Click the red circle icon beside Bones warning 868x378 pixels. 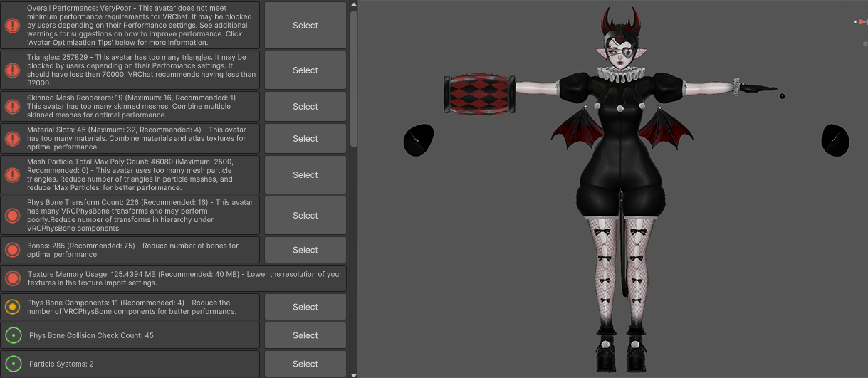[12, 250]
